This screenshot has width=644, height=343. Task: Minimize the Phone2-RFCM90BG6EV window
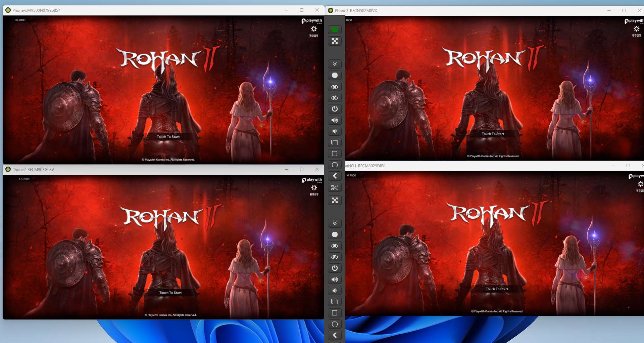point(287,169)
